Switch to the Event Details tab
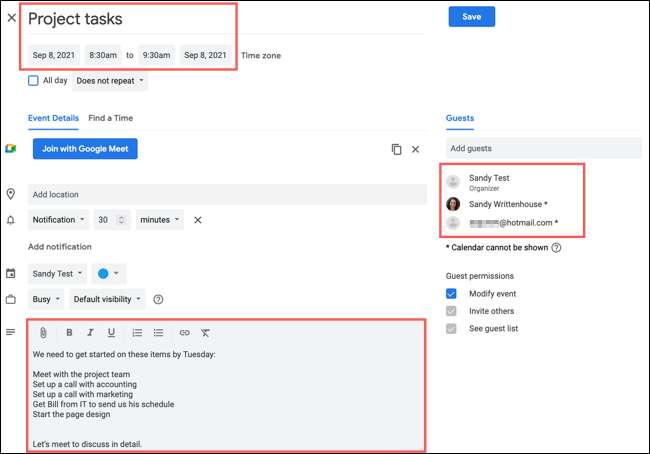This screenshot has height=454, width=650. (53, 118)
